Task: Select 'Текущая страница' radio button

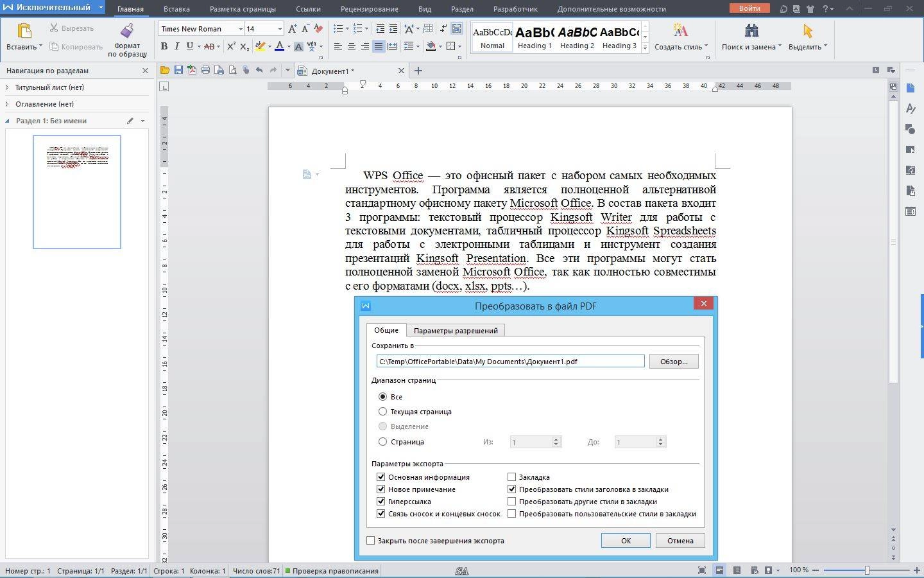Action: (x=382, y=412)
